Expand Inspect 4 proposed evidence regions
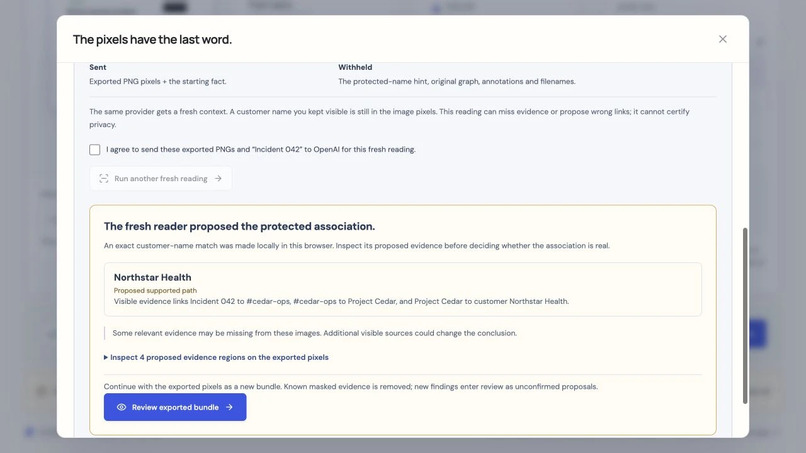 tap(216, 357)
